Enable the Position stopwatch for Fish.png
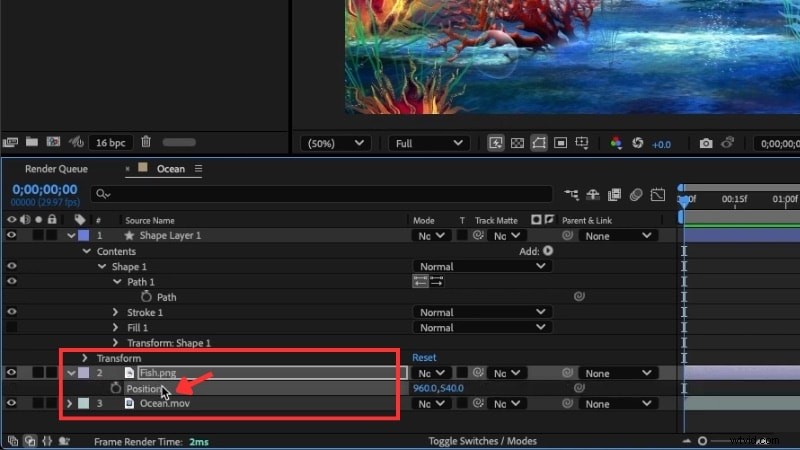The width and height of the screenshot is (800, 450). [116, 388]
